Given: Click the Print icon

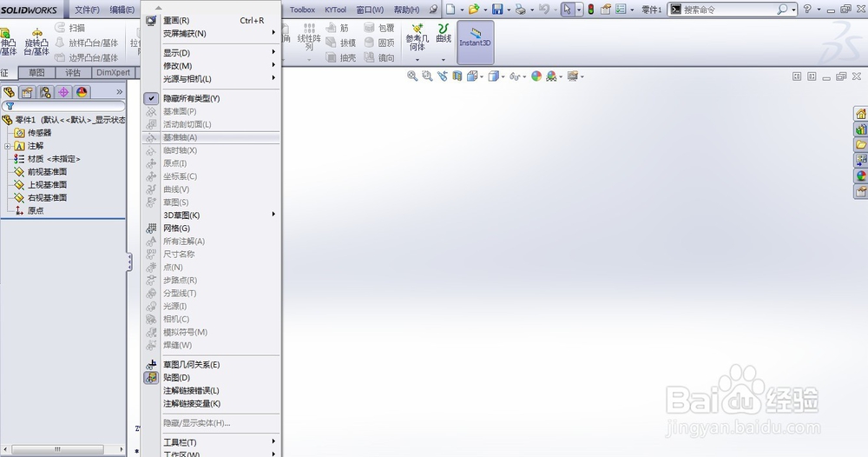Looking at the screenshot, I should point(520,10).
